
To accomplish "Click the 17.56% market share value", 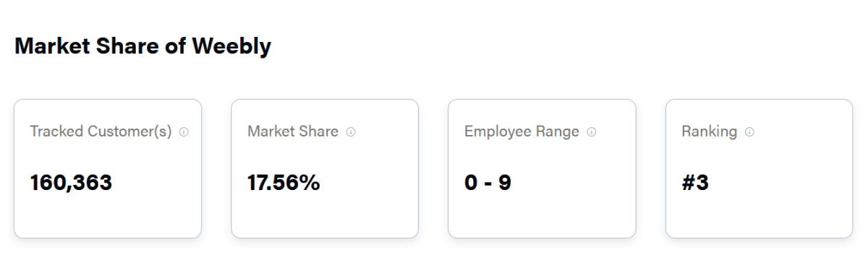I will [284, 183].
